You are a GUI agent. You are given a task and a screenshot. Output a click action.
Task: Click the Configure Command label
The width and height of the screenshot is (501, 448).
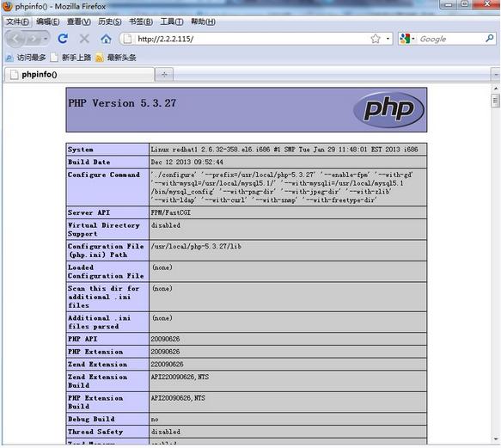[104, 175]
